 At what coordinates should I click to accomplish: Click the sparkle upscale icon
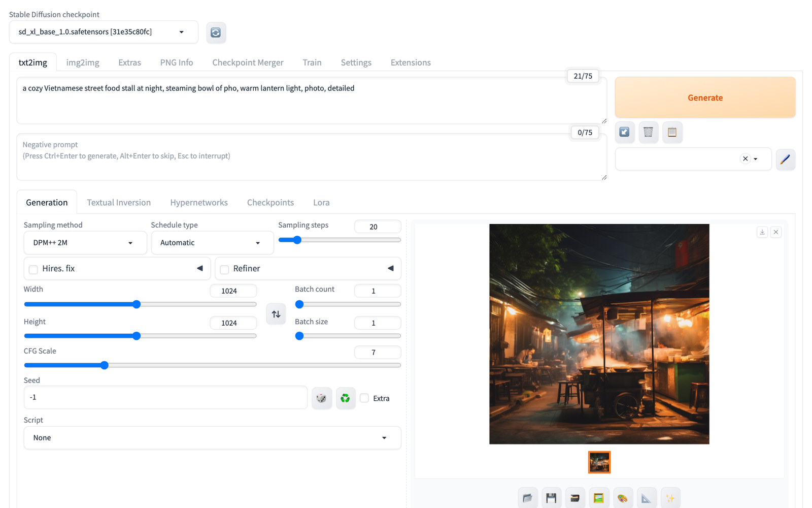click(x=670, y=498)
